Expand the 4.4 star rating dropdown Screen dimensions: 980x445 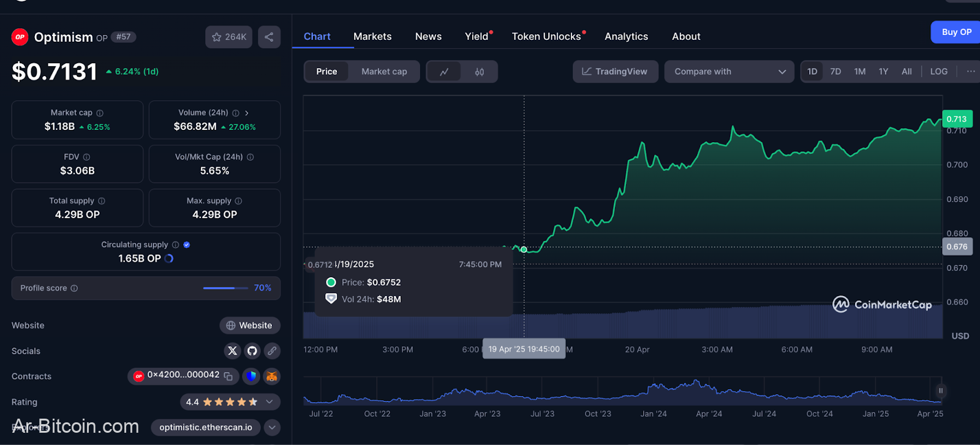point(269,402)
